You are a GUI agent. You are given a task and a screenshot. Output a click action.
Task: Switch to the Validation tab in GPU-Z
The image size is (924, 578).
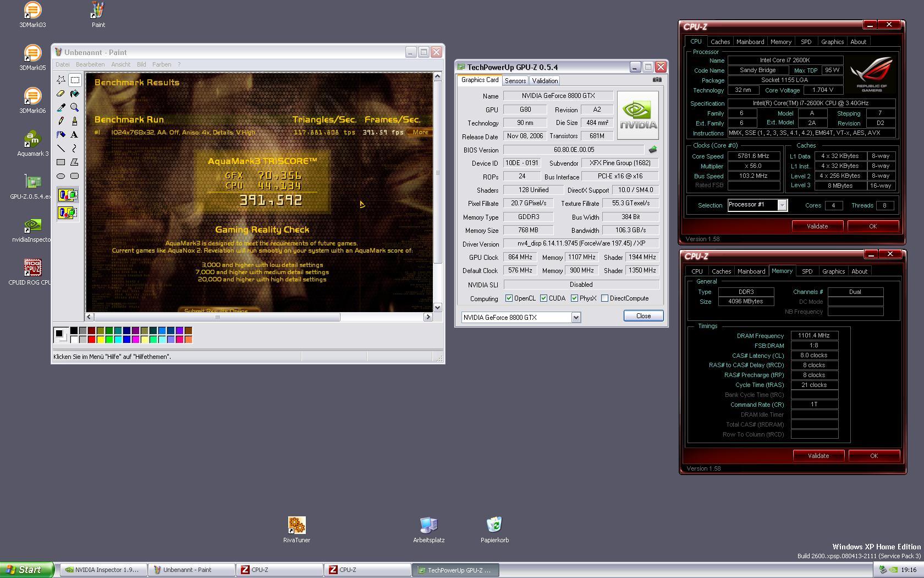point(545,81)
